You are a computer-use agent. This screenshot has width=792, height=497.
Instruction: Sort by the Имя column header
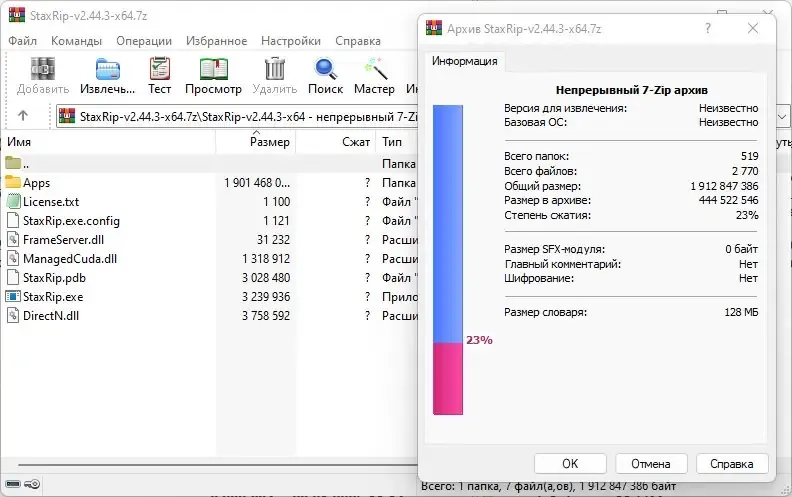(109, 142)
